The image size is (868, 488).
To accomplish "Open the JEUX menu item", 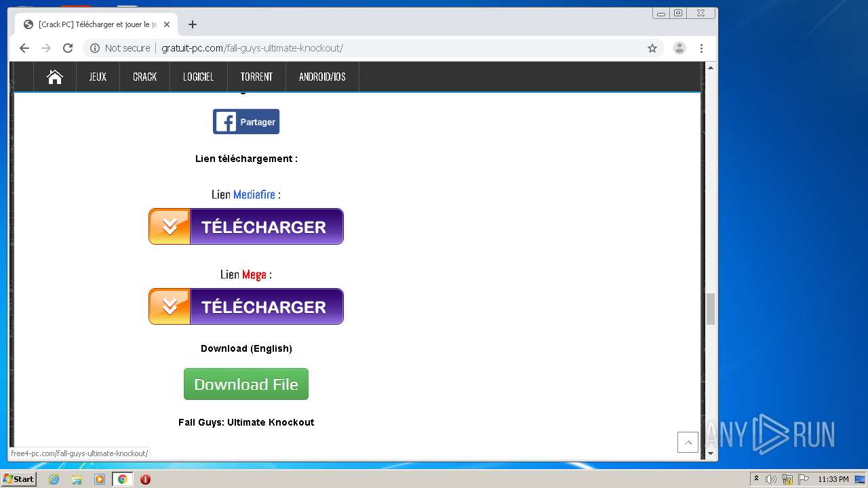I will pyautogui.click(x=98, y=77).
